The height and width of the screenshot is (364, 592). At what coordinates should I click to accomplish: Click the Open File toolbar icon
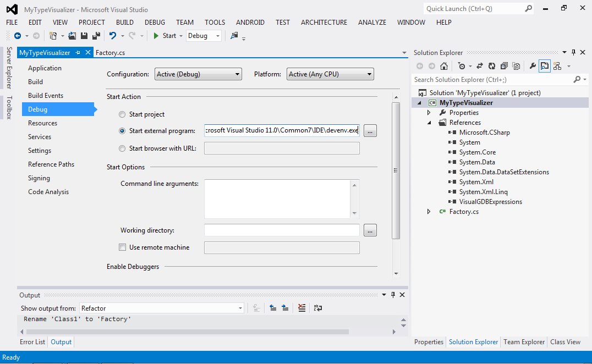[x=72, y=36]
